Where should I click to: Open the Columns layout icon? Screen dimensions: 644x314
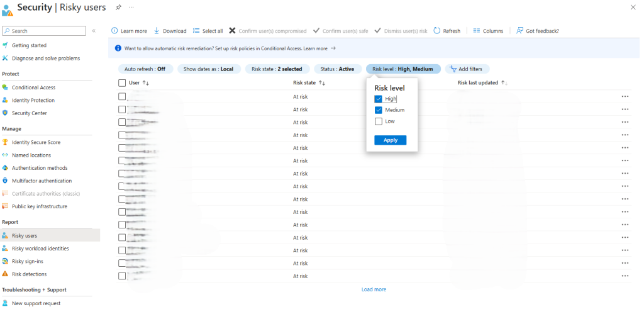coord(477,31)
